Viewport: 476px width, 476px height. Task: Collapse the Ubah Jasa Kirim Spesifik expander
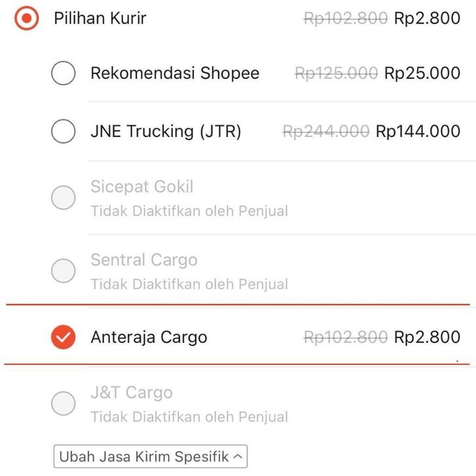click(150, 456)
